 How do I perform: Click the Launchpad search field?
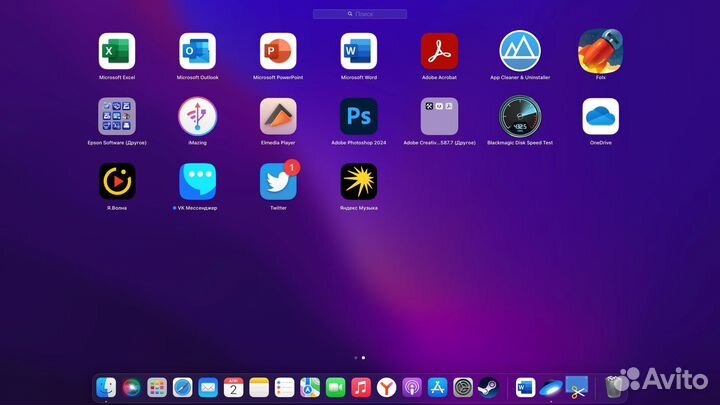(x=360, y=14)
